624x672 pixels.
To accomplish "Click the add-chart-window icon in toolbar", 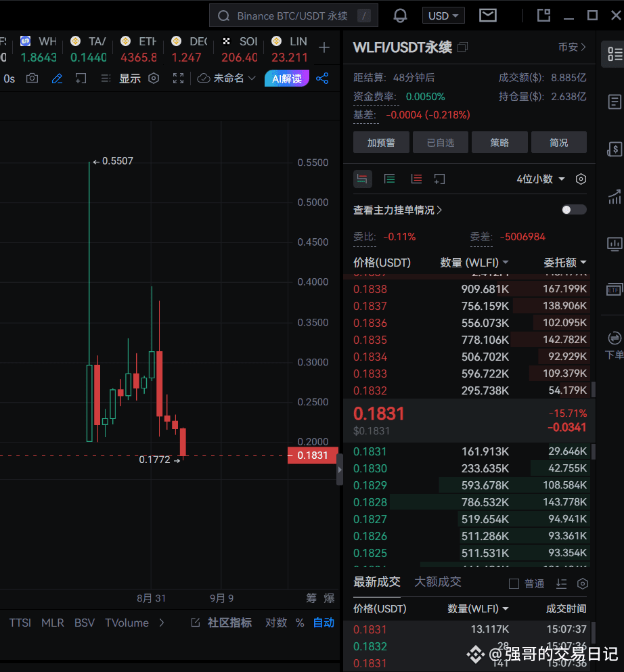I will [81, 79].
